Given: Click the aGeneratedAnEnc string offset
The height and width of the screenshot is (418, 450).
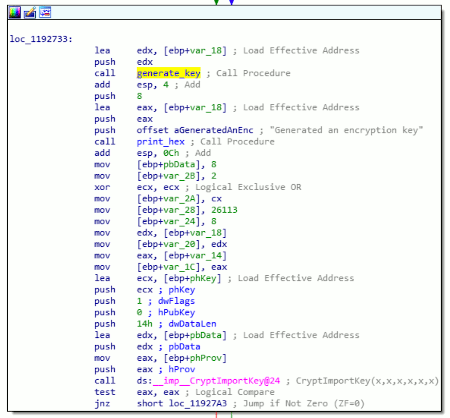Looking at the screenshot, I should 213,130.
